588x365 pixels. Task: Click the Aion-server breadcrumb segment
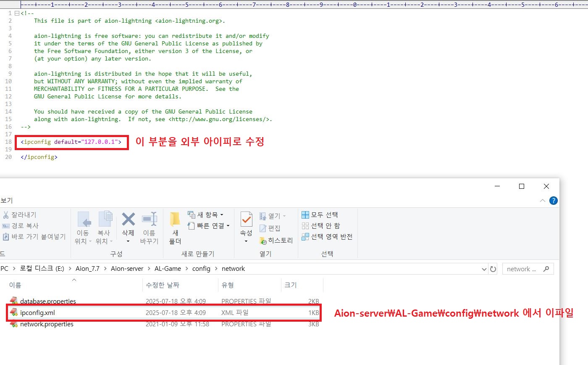click(x=127, y=269)
